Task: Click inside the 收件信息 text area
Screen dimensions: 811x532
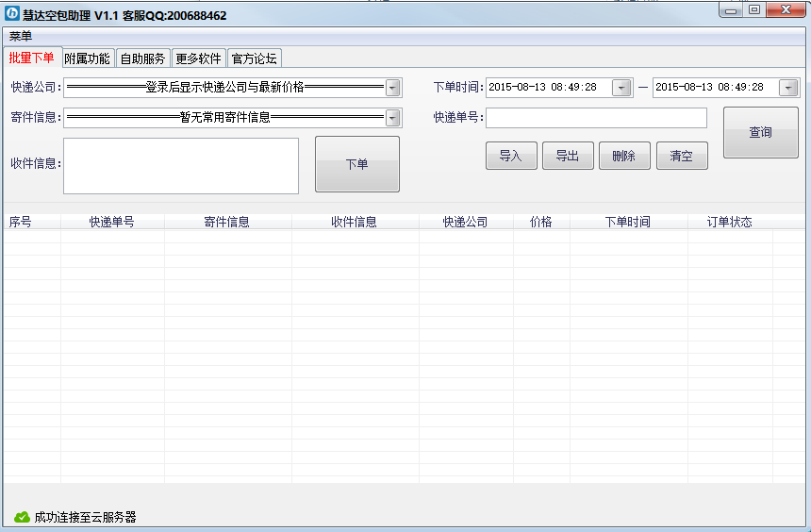Action: pos(181,166)
